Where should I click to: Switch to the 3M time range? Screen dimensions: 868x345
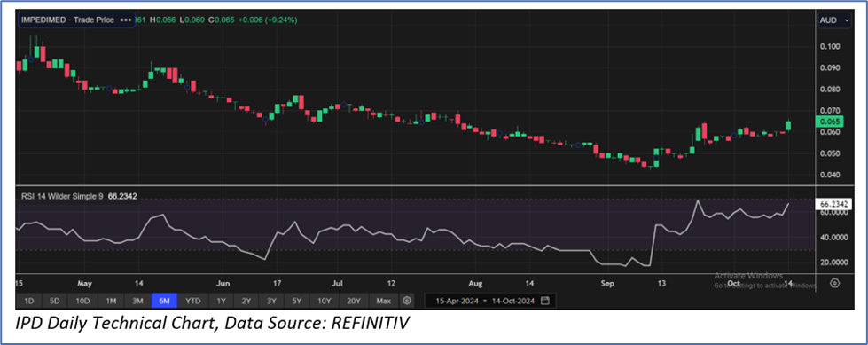point(137,301)
